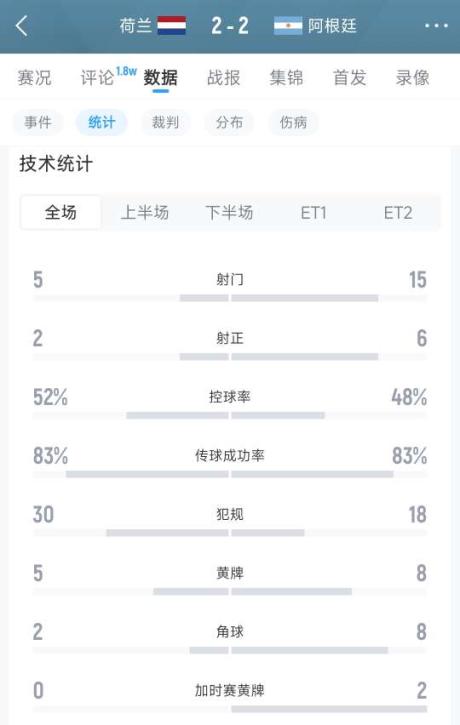460x725 pixels.
Task: Choose the 下半场 period segment
Action: tap(229, 213)
